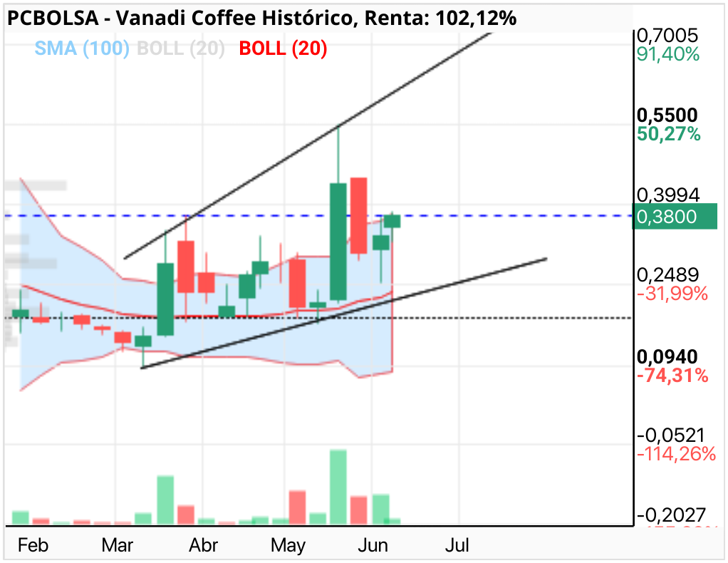This screenshot has width=728, height=563.
Task: Click the -114,26% axis percentage
Action: tap(676, 454)
